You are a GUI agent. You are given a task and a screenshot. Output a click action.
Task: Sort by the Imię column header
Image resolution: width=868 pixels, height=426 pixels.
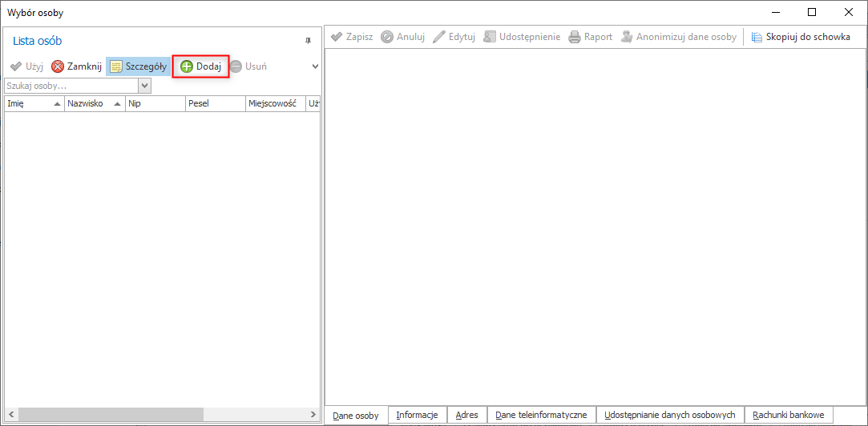tap(34, 103)
